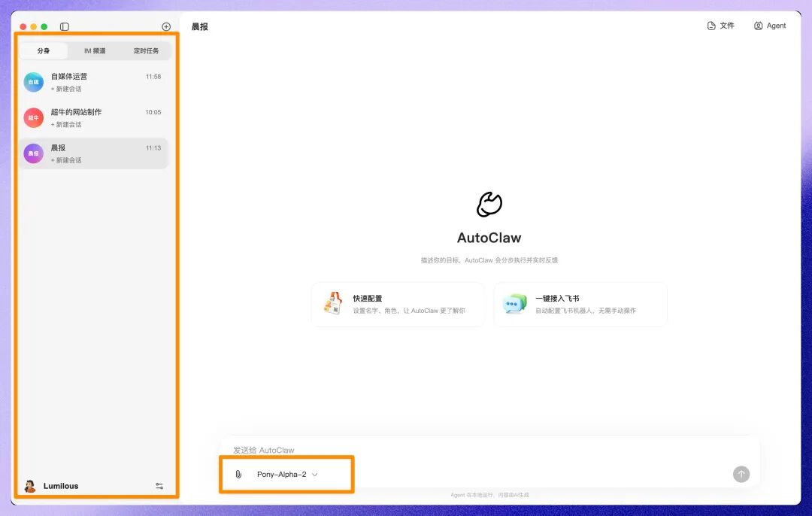812x516 pixels.
Task: Open the Lumilous user avatar
Action: coord(30,486)
